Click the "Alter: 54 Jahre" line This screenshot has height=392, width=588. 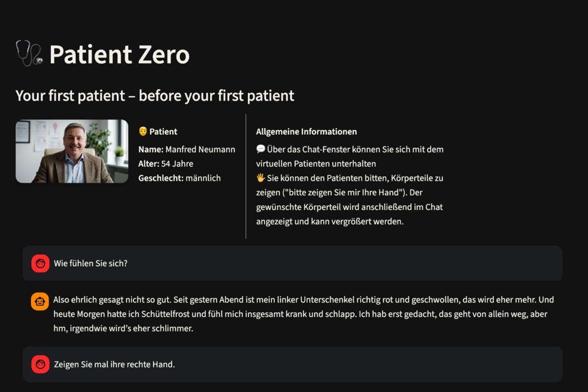166,164
